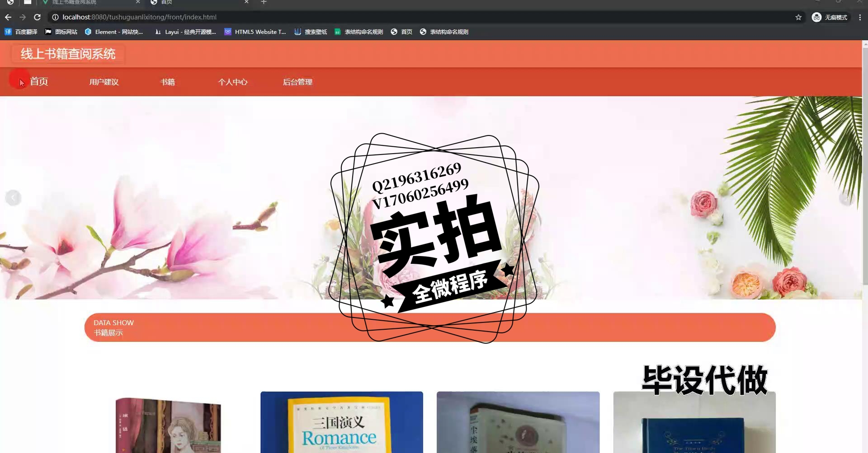Select 书籍 in navigation menu

[168, 82]
